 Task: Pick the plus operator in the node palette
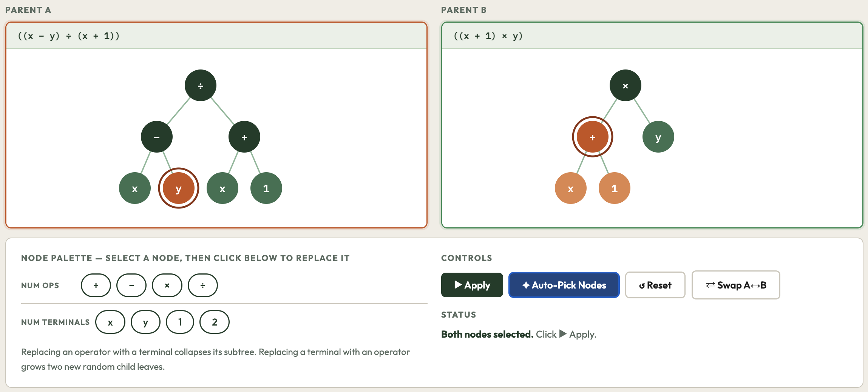click(x=96, y=285)
